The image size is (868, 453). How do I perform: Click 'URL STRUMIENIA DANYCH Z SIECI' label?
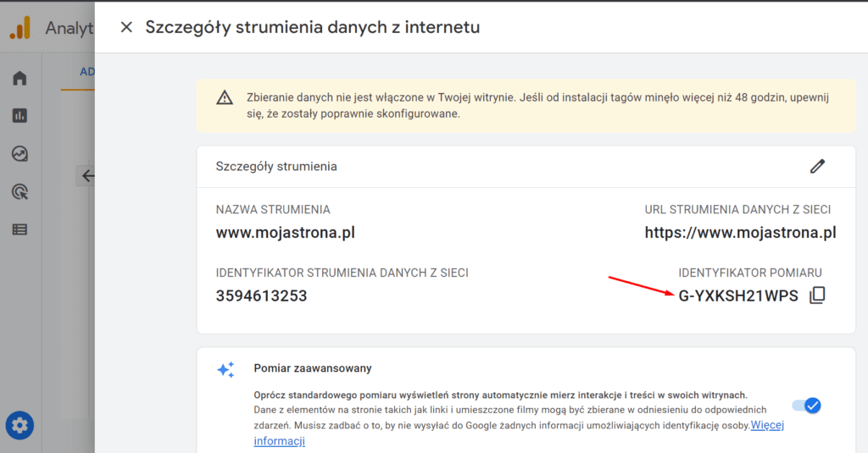[x=738, y=210]
